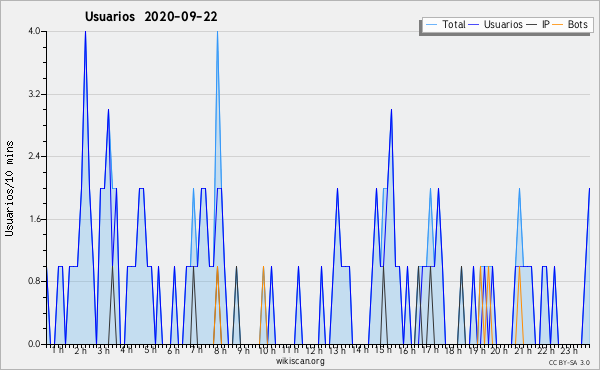Click the 'Total' legend label
The width and height of the screenshot is (600, 370).
454,25
